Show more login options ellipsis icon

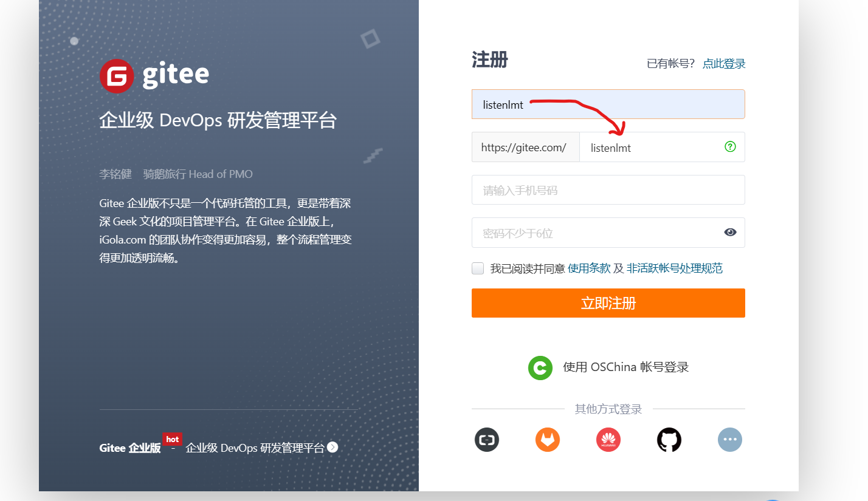pyautogui.click(x=730, y=440)
